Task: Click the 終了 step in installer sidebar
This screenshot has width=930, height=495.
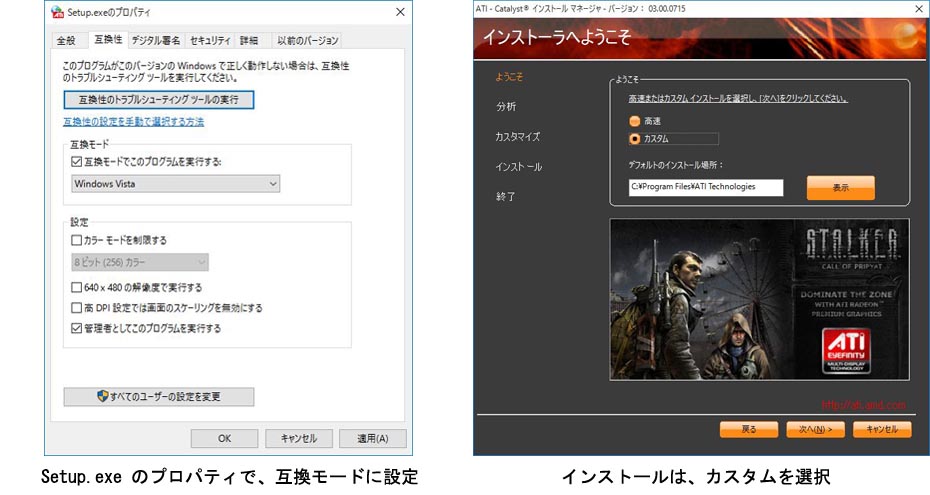Action: [506, 196]
